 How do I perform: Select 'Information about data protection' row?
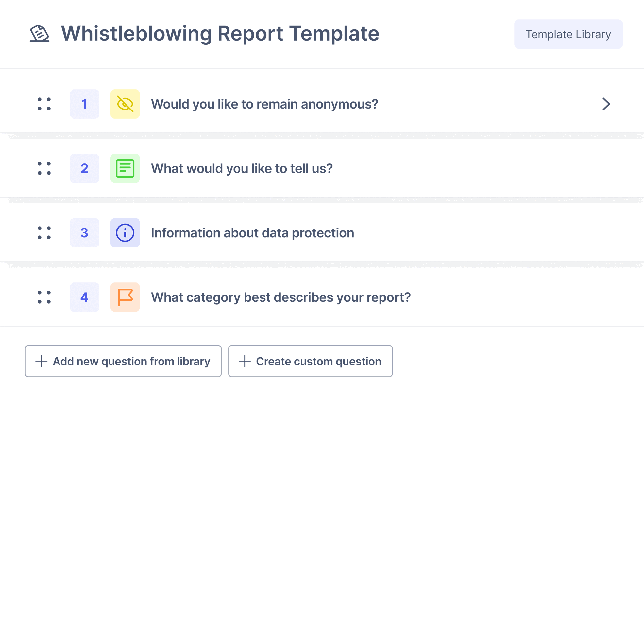click(252, 233)
